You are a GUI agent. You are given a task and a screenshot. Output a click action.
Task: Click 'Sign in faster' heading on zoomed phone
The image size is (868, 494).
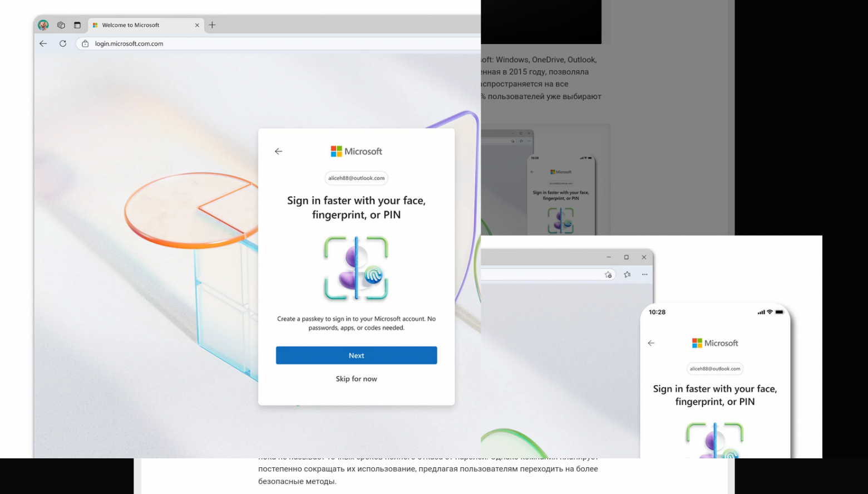[x=715, y=395]
